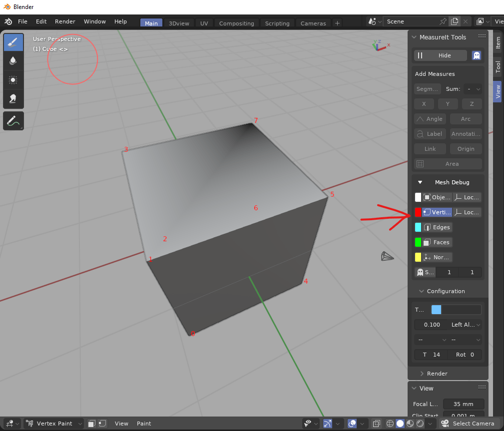
Task: Open the Item sidebar tab
Action: tap(498, 43)
